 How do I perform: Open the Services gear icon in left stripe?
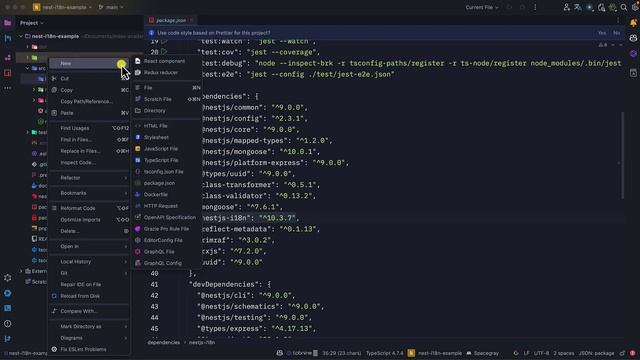tap(8, 278)
